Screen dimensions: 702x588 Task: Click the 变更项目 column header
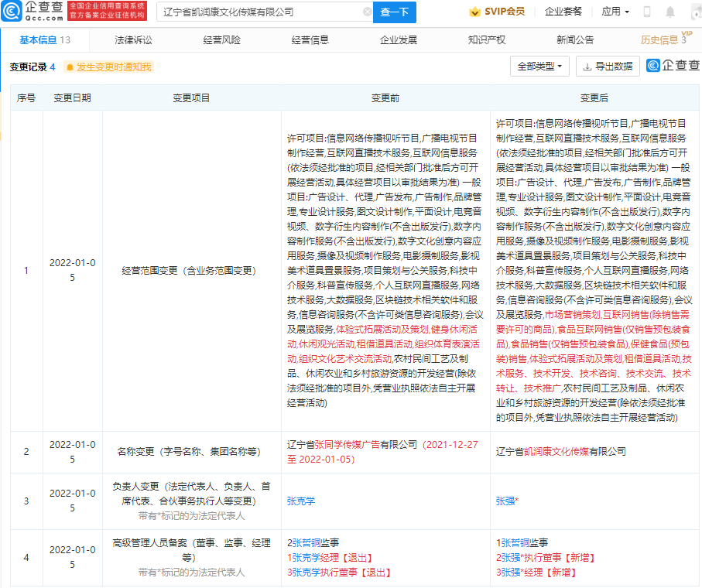pyautogui.click(x=191, y=98)
